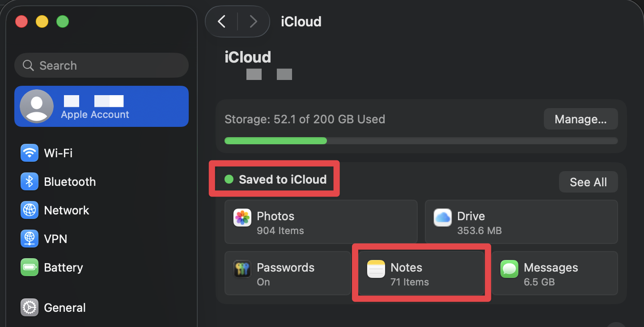
Task: Open the Notes 71 Items tile
Action: pyautogui.click(x=421, y=273)
